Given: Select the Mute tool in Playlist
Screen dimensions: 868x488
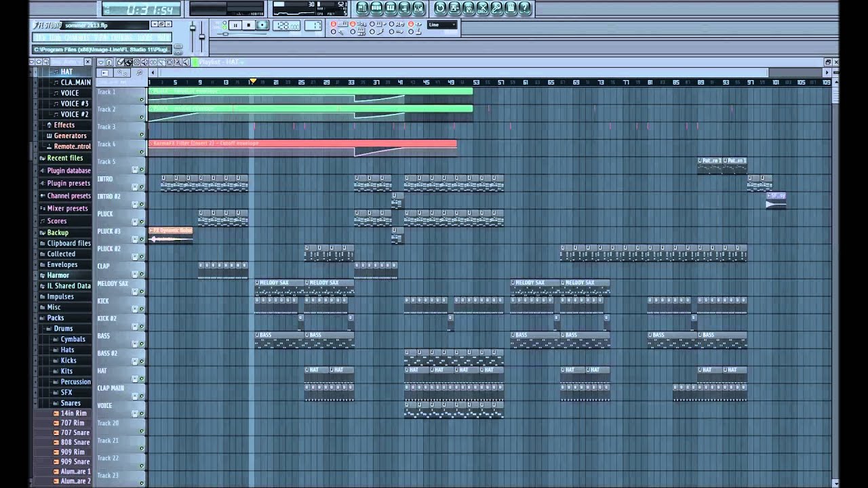Looking at the screenshot, I should coord(144,62).
